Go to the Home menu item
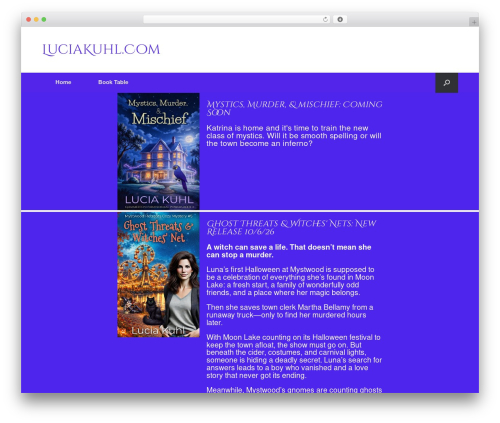 [x=63, y=82]
